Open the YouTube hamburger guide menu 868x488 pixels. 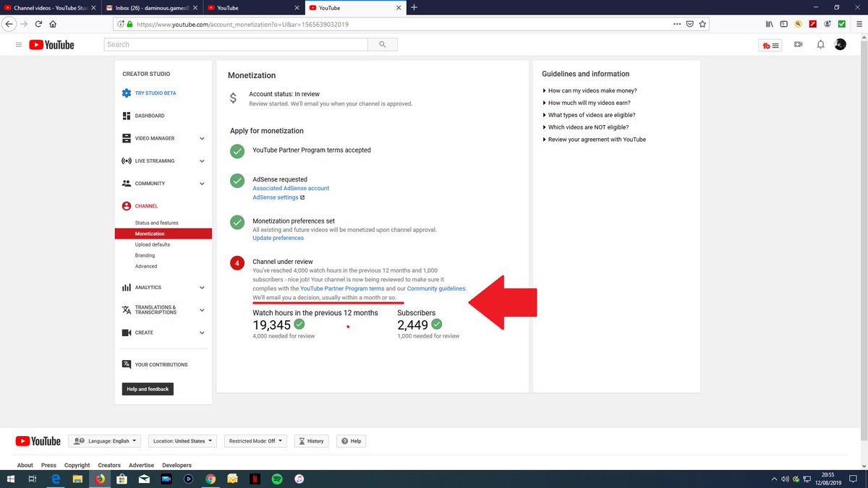point(18,45)
